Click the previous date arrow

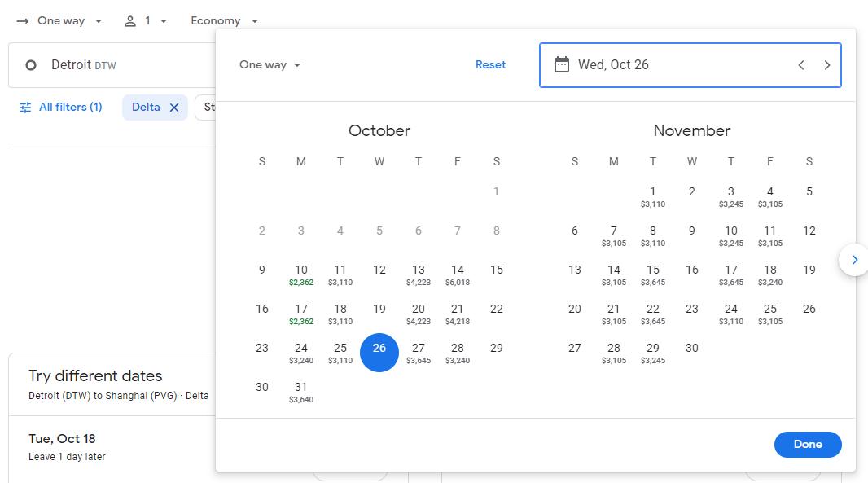(801, 65)
